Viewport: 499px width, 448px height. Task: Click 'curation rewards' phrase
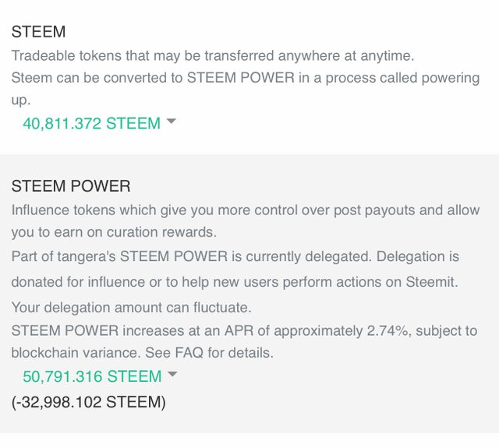click(161, 232)
